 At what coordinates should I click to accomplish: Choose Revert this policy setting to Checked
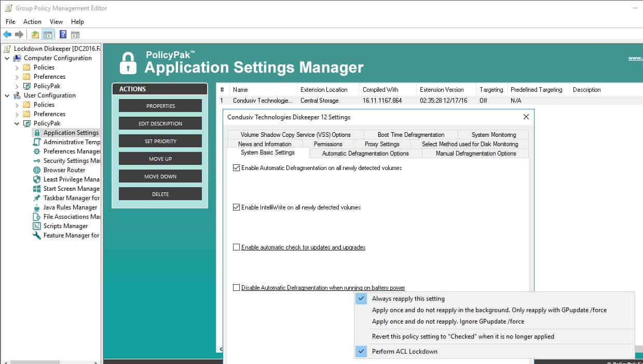(x=495, y=337)
